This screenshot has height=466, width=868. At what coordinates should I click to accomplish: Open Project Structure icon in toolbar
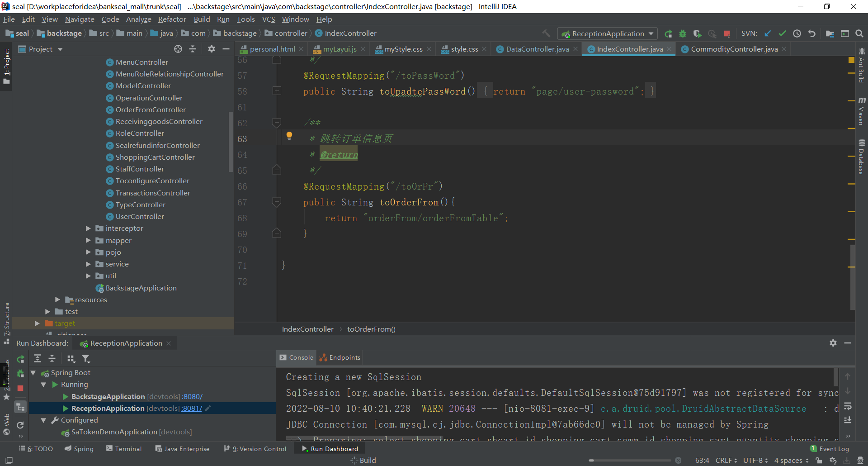(830, 33)
